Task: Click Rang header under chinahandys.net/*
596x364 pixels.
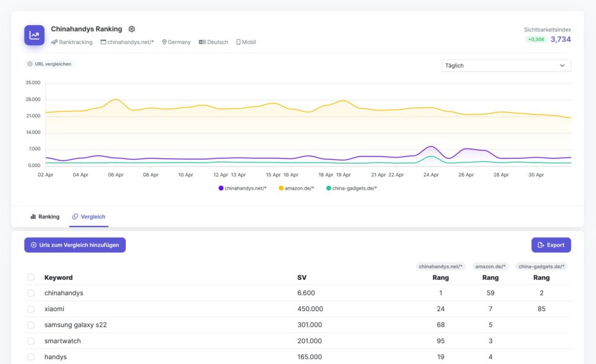Action: (x=441, y=277)
